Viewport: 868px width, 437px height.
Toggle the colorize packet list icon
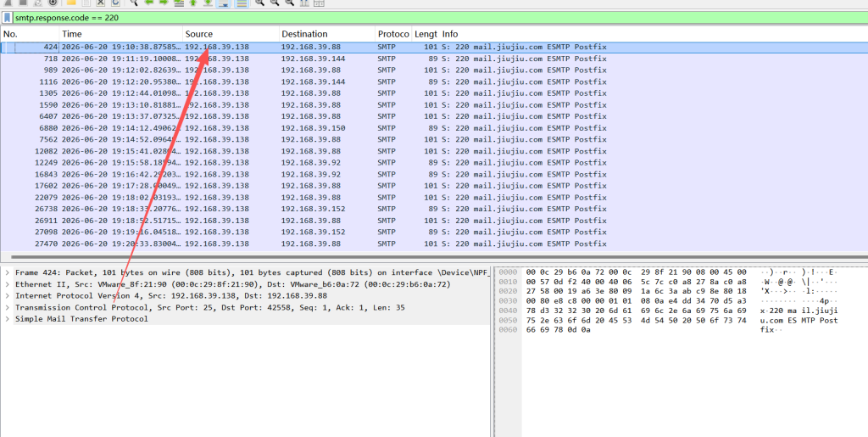point(242,3)
